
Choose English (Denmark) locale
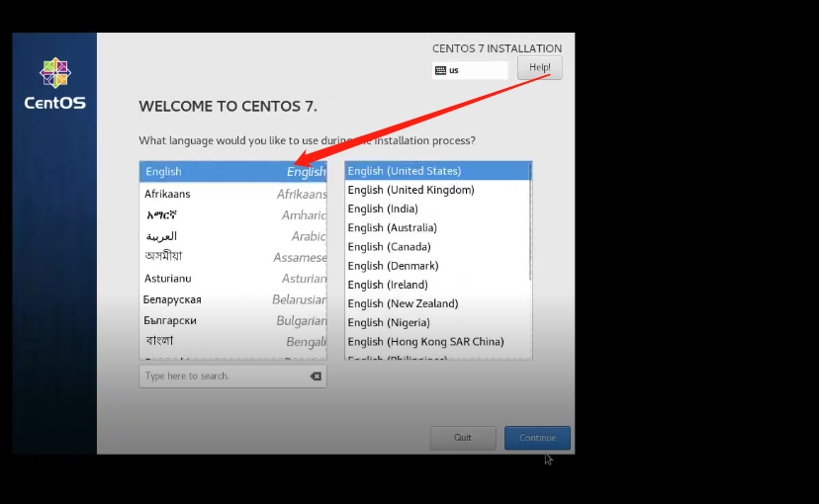point(437,266)
